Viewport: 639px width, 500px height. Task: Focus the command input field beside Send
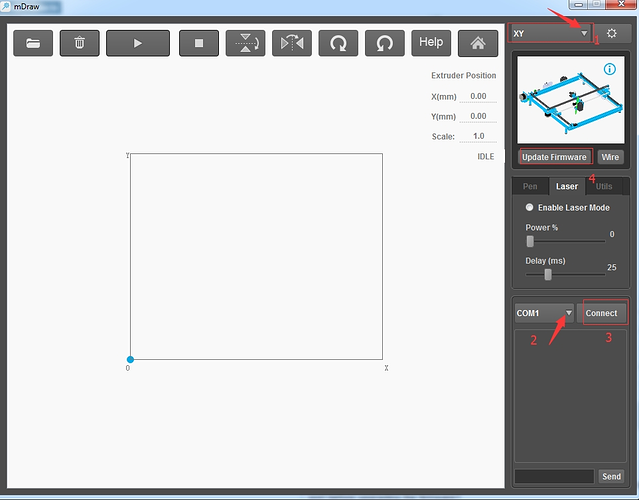pos(554,476)
